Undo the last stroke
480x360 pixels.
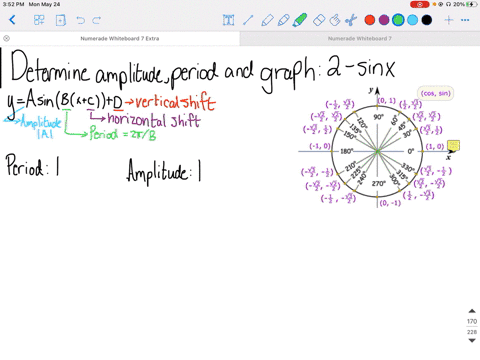tap(80, 20)
